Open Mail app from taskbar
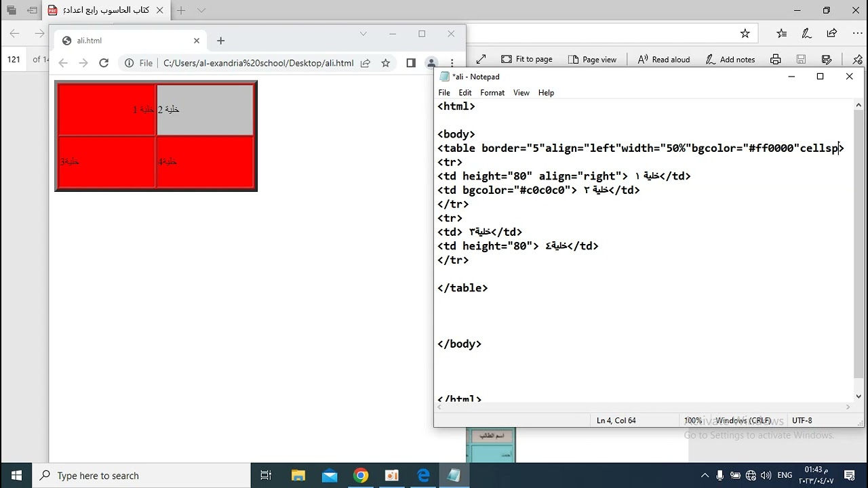Viewport: 868px width, 488px height. pyautogui.click(x=330, y=475)
